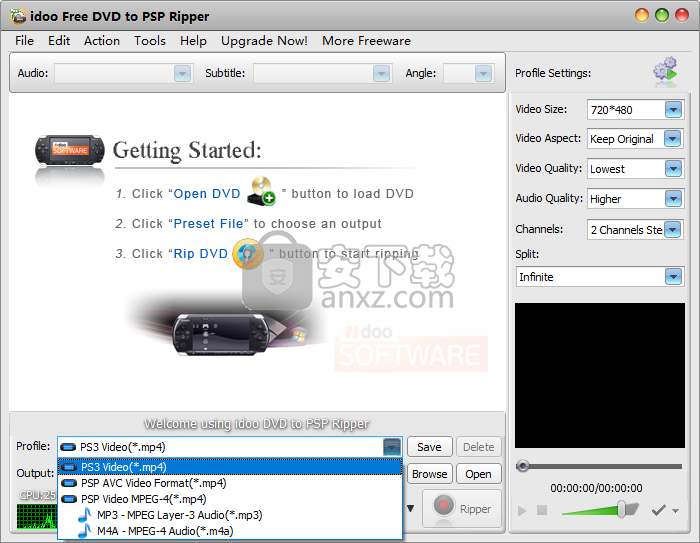Viewport: 700px width, 543px height.
Task: Open the Action menu
Action: [102, 41]
